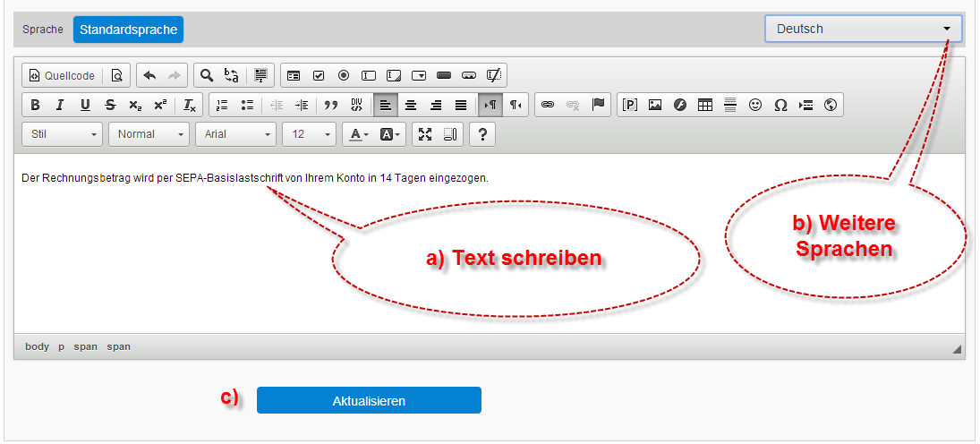Insert an anchor flag
The height and width of the screenshot is (444, 980).
click(598, 105)
